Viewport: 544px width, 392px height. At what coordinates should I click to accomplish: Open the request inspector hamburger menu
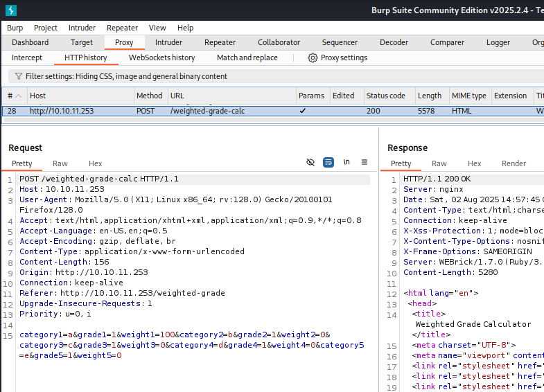pos(365,162)
